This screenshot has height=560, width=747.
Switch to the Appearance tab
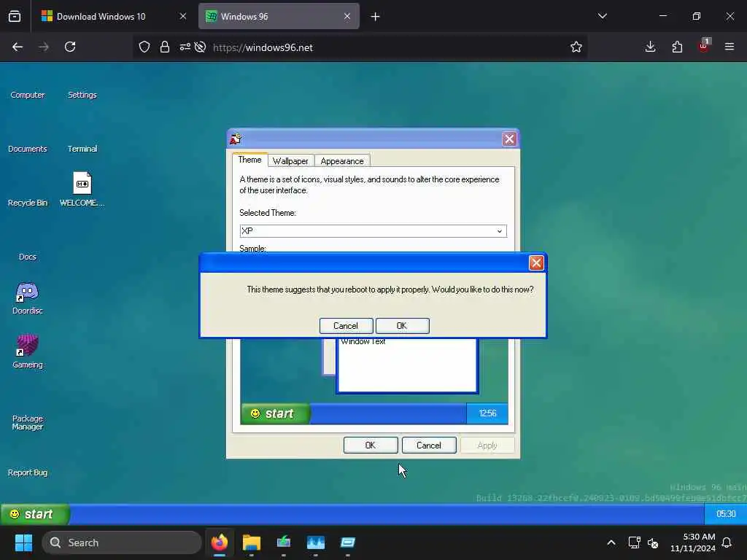pos(342,161)
